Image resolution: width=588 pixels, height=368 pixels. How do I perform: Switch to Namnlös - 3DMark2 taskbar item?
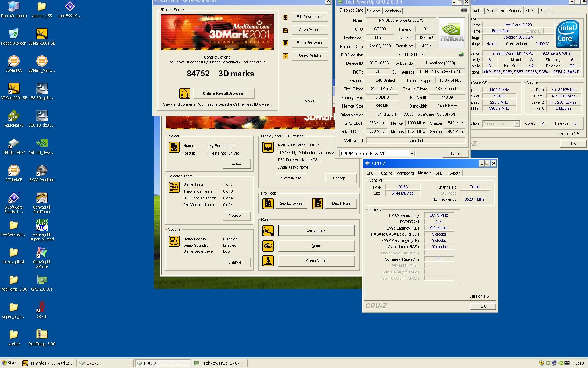coord(48,363)
